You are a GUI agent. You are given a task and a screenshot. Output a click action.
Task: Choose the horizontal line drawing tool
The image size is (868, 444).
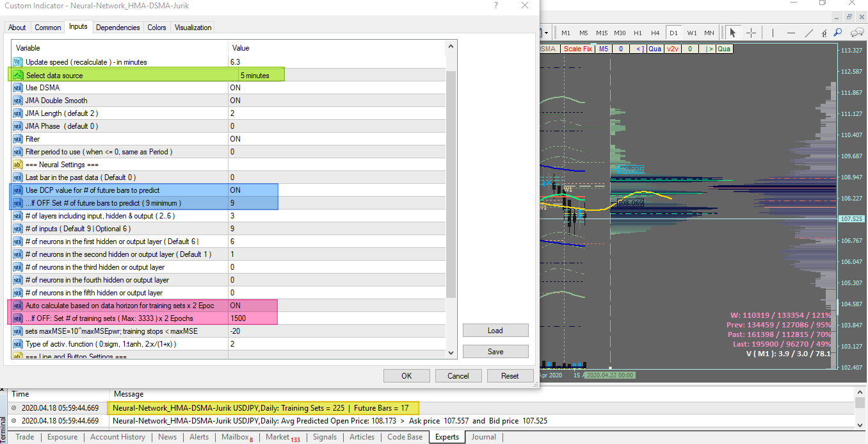791,33
